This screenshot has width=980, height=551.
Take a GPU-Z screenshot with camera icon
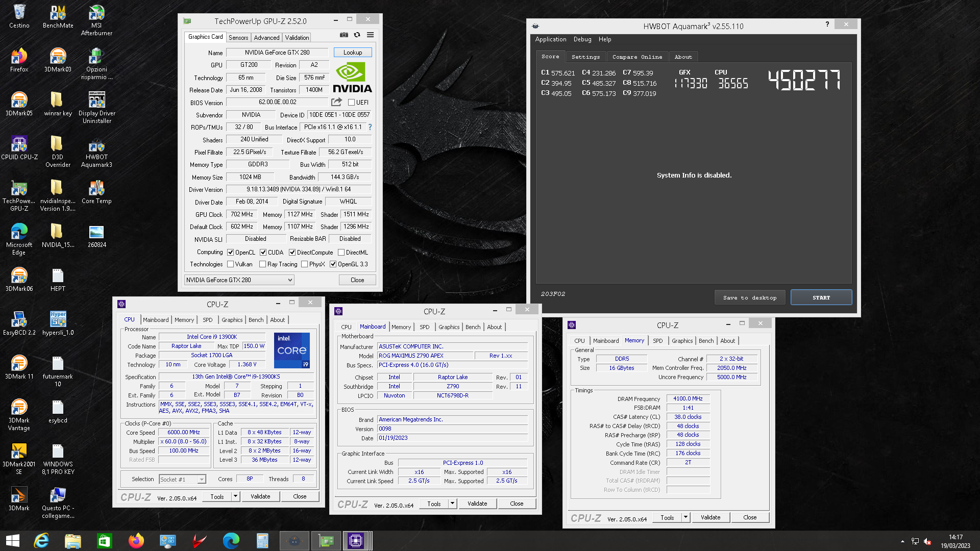(x=344, y=35)
